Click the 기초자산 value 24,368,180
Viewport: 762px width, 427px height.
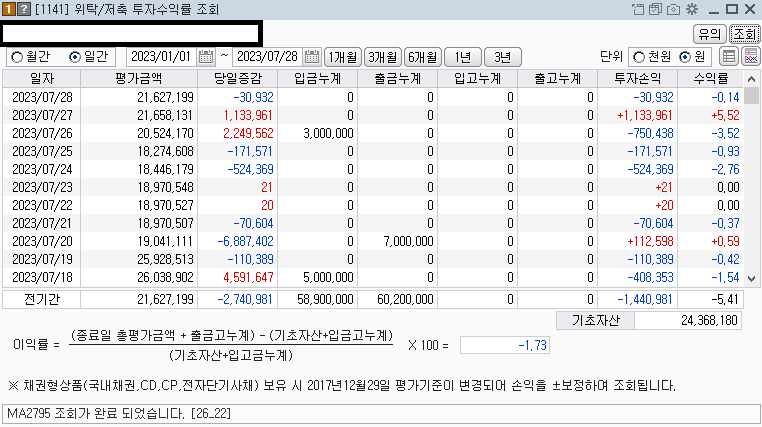click(x=688, y=321)
